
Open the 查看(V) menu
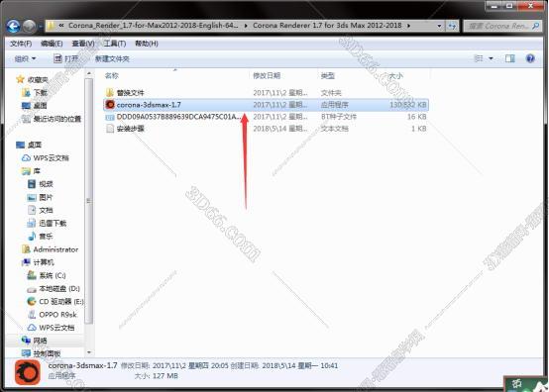coord(83,44)
